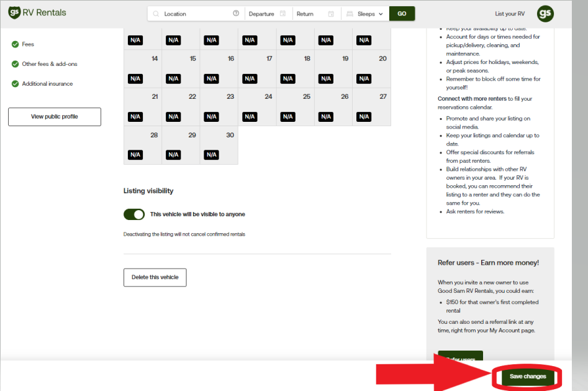Select calendar day 30

pos(219,145)
